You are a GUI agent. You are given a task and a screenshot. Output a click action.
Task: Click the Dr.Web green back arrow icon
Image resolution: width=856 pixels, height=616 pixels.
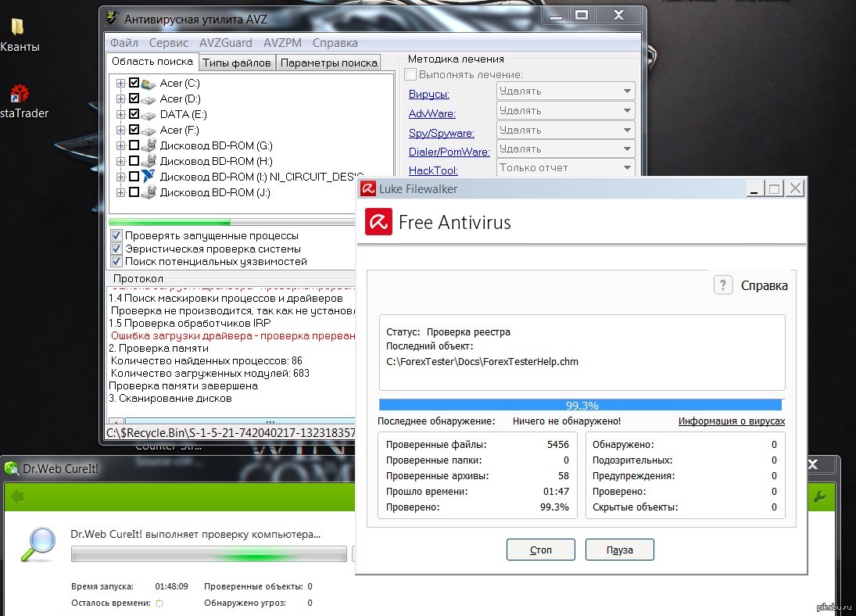tap(17, 496)
